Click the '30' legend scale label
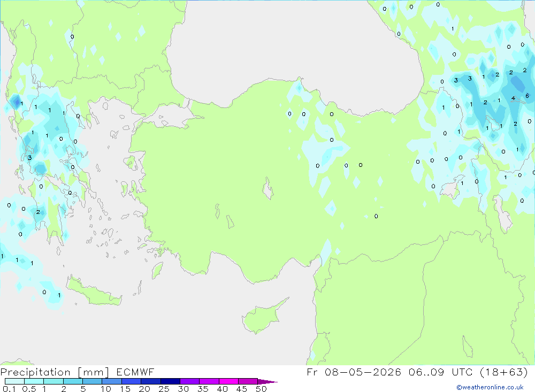This screenshot has width=535, height=392. [183, 389]
